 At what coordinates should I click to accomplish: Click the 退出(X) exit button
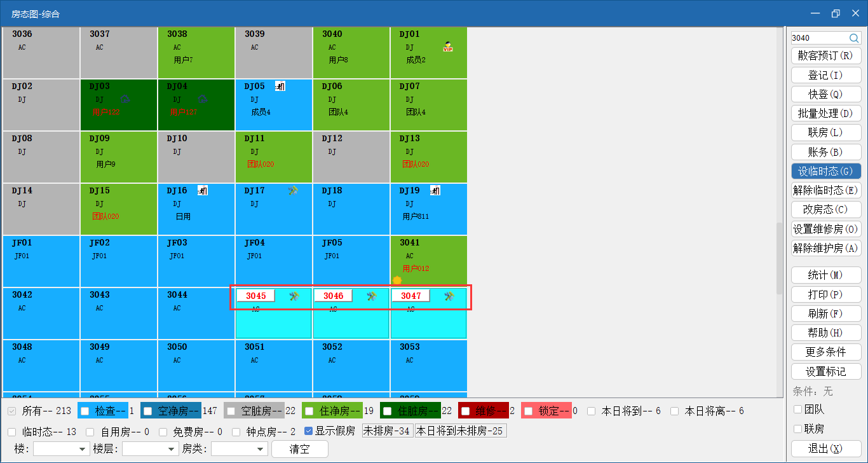click(826, 448)
